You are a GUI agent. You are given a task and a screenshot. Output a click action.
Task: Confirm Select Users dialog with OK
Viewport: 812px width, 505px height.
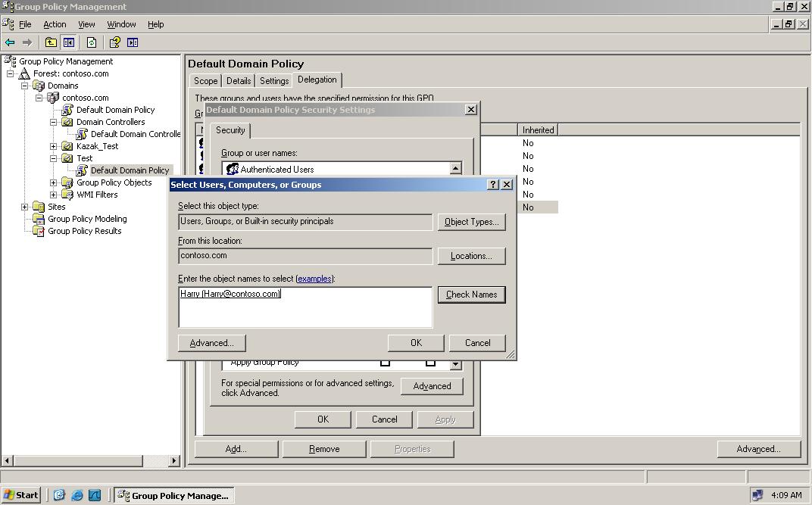pos(416,343)
